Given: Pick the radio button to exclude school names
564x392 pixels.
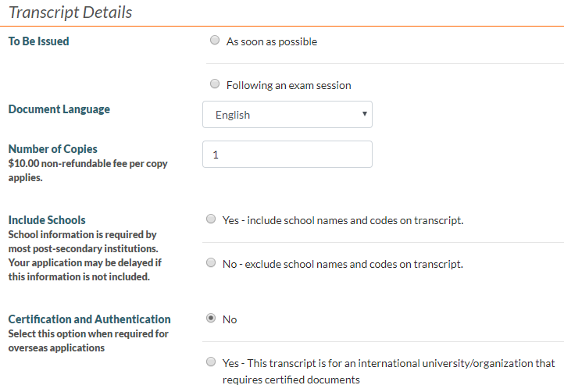Looking at the screenshot, I should 211,263.
